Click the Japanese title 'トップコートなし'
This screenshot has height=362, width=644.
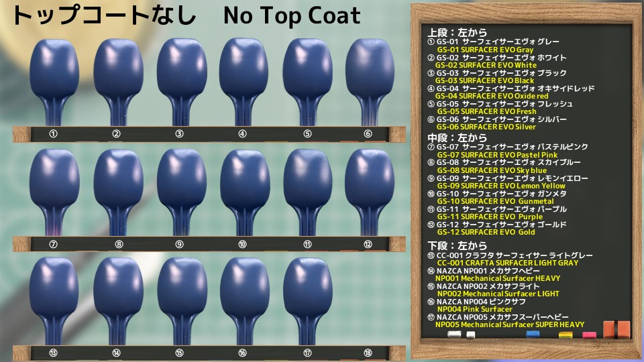pos(105,15)
